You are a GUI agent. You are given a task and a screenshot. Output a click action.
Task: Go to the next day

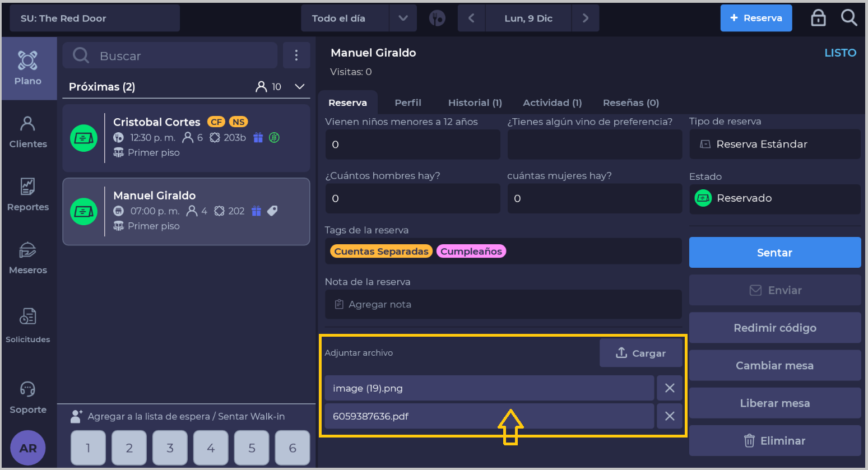tap(586, 18)
